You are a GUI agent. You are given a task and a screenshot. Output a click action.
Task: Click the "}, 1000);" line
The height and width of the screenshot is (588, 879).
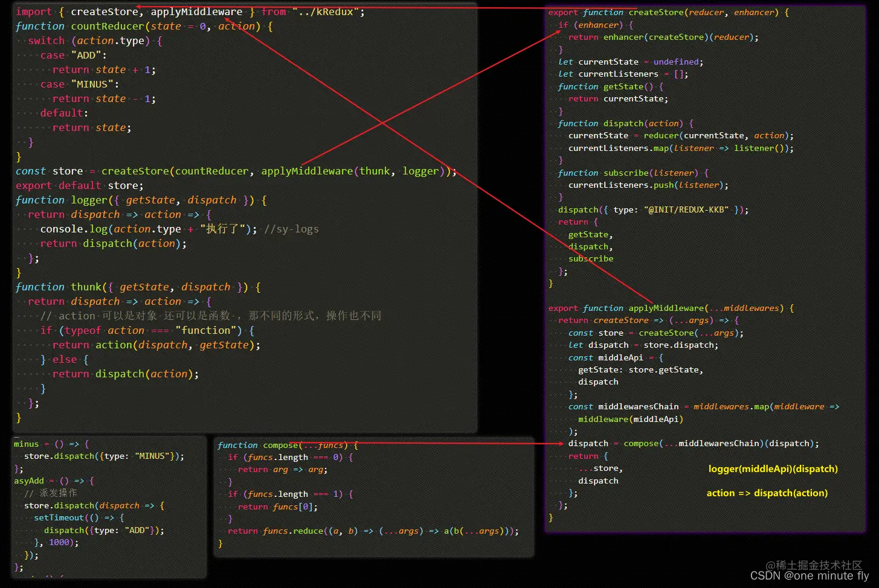56,542
